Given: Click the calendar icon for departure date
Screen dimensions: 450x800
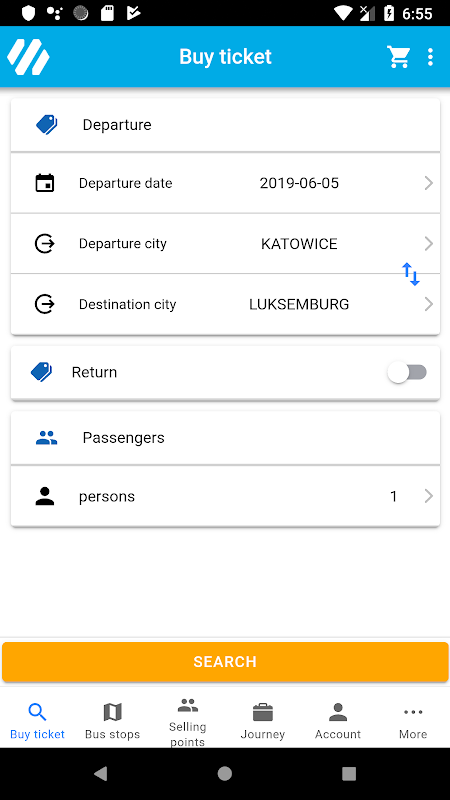Looking at the screenshot, I should [45, 183].
